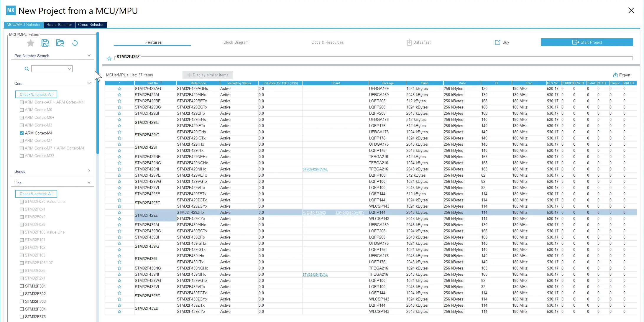Collapse the Core filter section
Image resolution: width=644 pixels, height=322 pixels.
pos(89,83)
